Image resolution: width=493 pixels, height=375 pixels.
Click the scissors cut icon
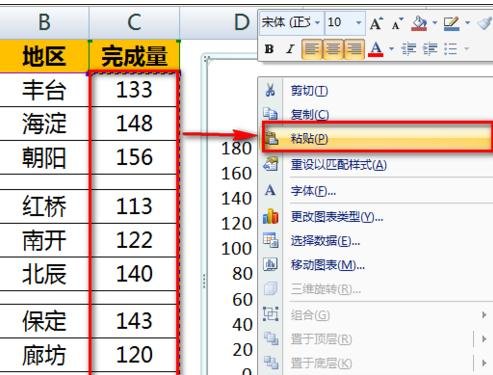click(x=270, y=90)
